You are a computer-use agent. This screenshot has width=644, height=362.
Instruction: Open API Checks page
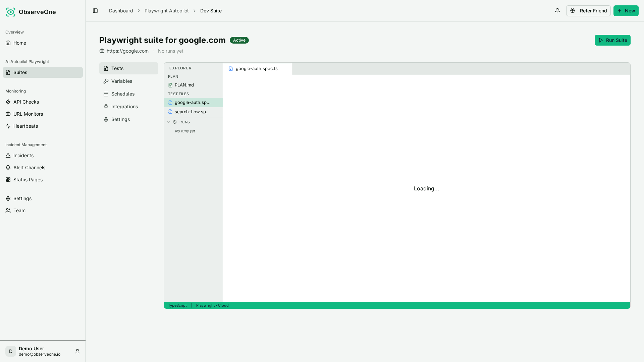tap(43, 102)
